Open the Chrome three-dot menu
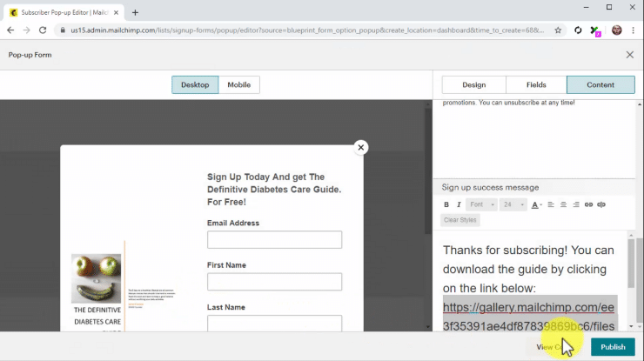 click(x=633, y=30)
